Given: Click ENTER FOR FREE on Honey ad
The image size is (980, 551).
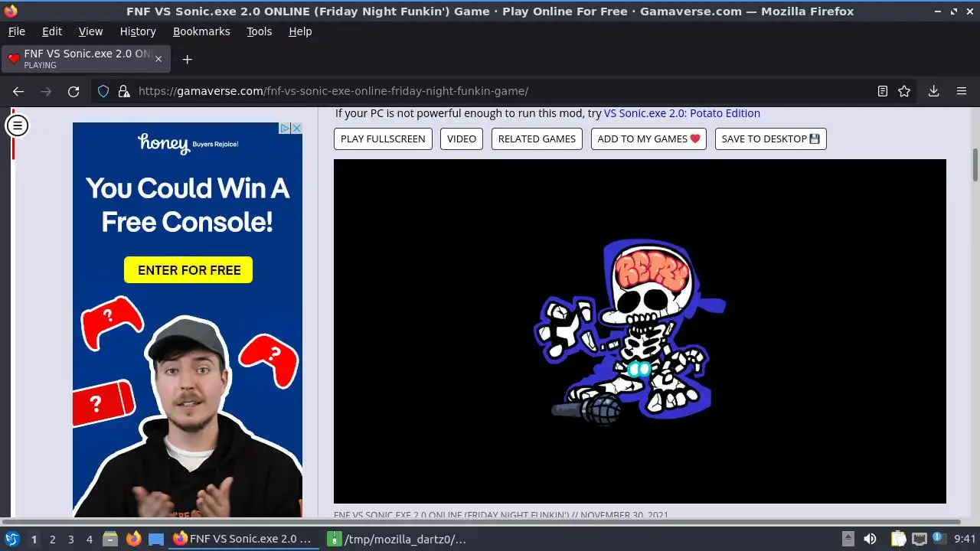Looking at the screenshot, I should pos(188,270).
